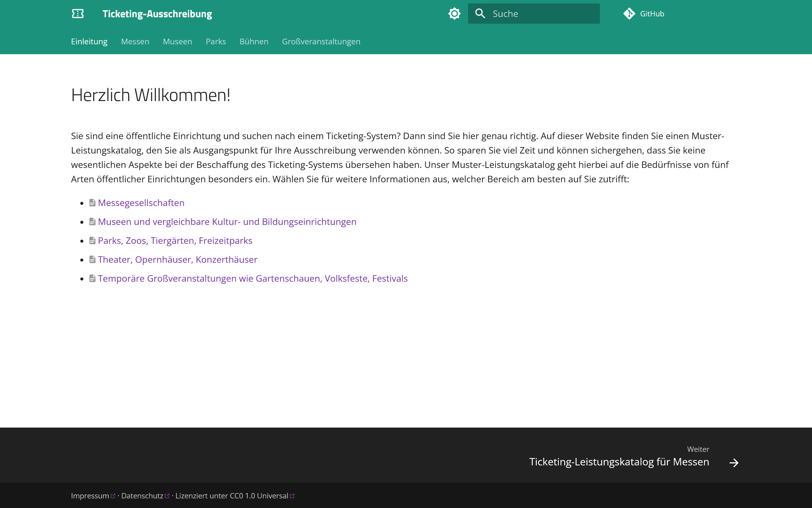Click external link icon after Datenschutz
Image resolution: width=812 pixels, height=508 pixels.
click(x=167, y=496)
